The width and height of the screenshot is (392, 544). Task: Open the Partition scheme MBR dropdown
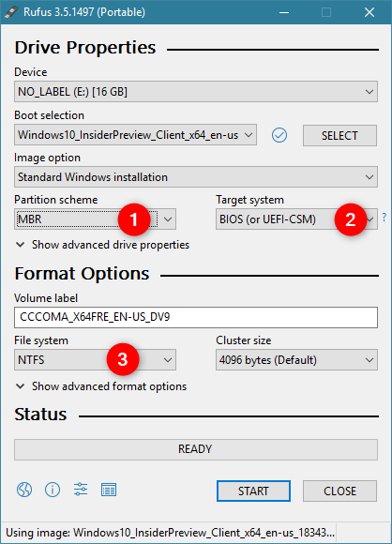[x=95, y=219]
